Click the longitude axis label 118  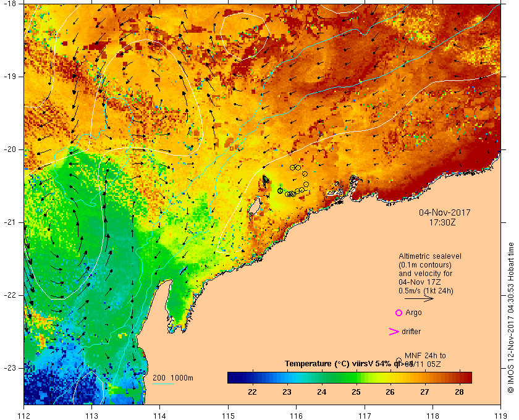(x=432, y=415)
